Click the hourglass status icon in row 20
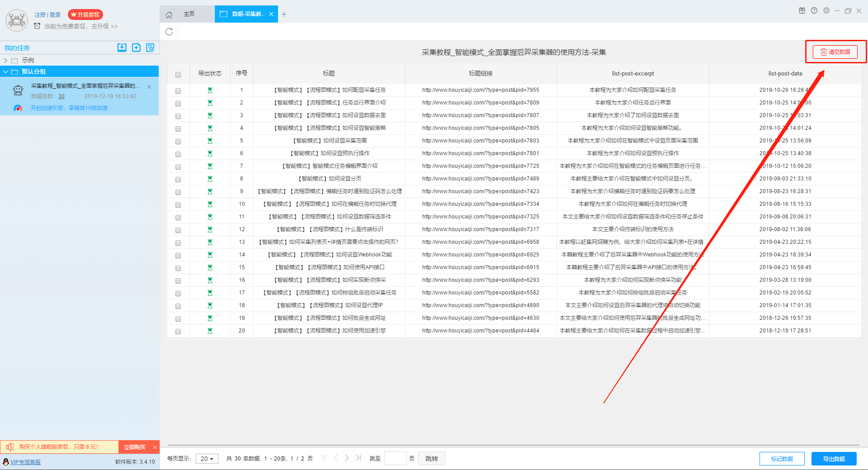 210,331
